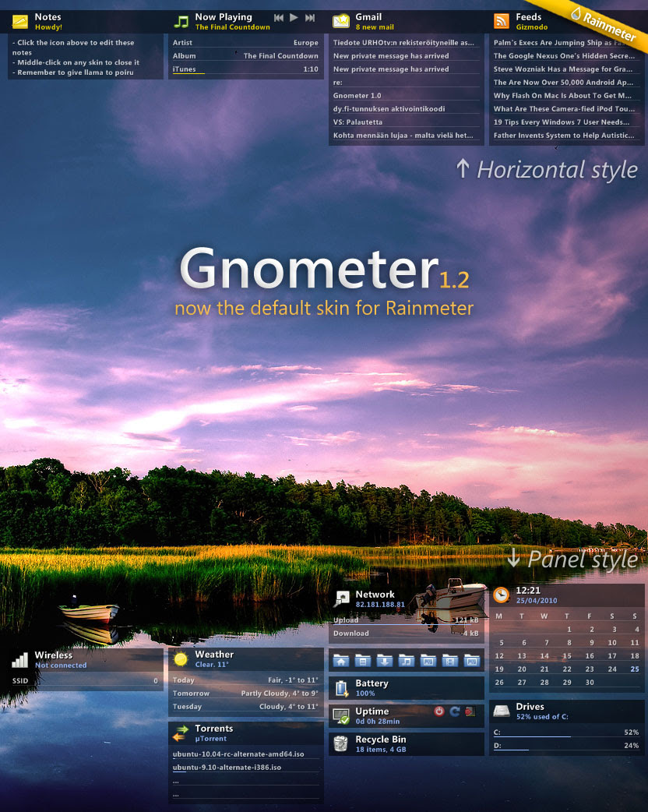Click the log off door icon
648x812 pixels.
pos(470,711)
